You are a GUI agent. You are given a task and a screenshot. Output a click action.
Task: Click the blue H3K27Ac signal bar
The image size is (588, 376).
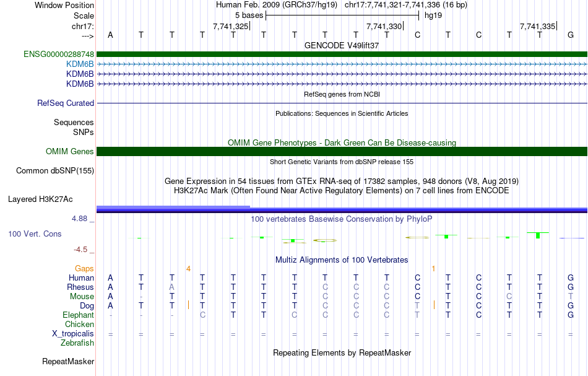342,210
